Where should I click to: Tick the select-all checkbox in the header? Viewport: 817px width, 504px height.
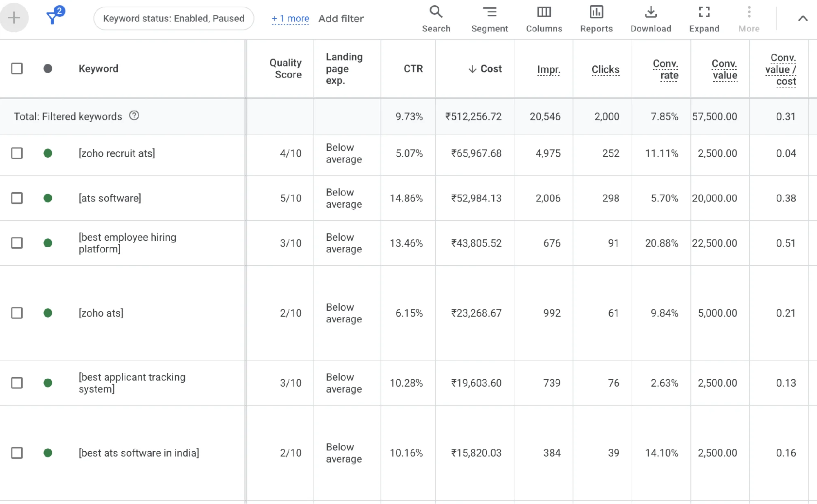pos(17,68)
